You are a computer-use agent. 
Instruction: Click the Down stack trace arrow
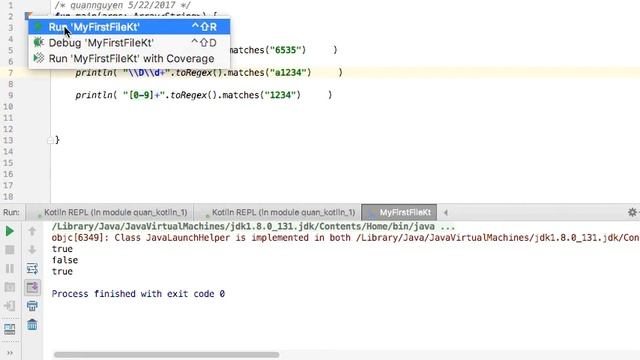(x=32, y=250)
